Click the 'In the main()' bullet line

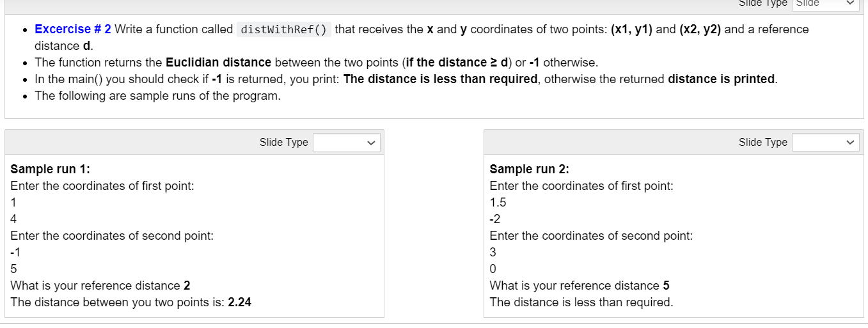tap(406, 79)
